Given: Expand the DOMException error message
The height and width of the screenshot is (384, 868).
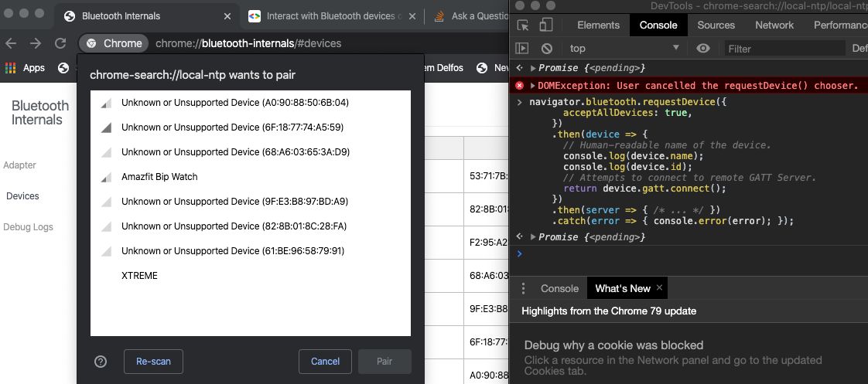Looking at the screenshot, I should [x=532, y=85].
